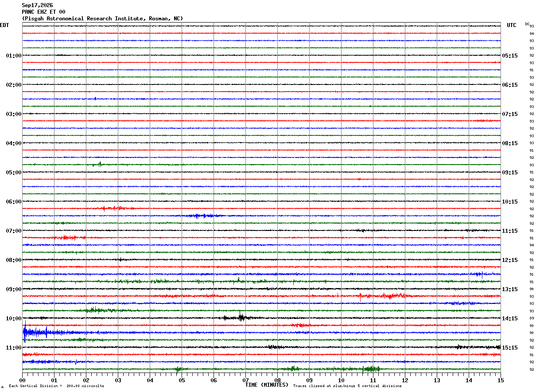Click the large blue seismic spike at minute 0
The image size is (536, 392).
pos(25,332)
